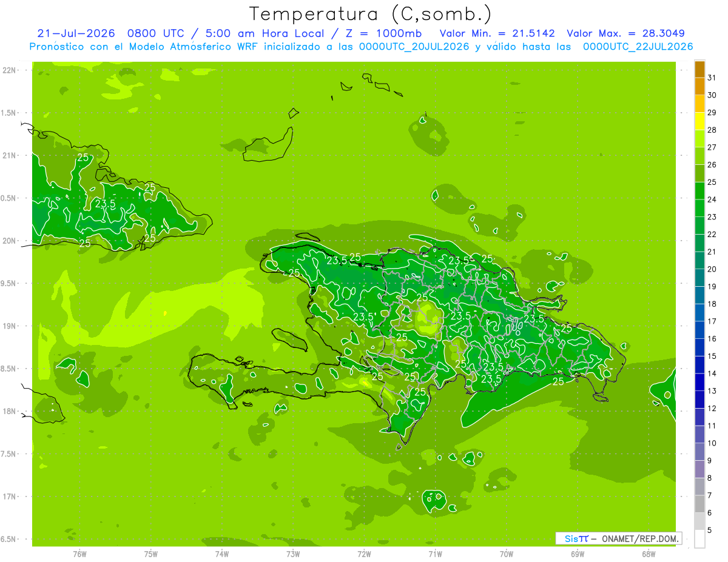
Task: Click color scale label '8'
Action: pyautogui.click(x=710, y=478)
